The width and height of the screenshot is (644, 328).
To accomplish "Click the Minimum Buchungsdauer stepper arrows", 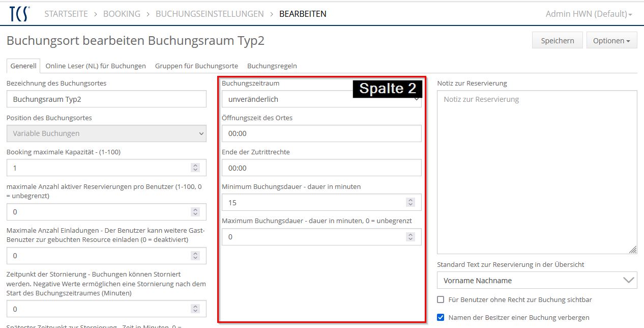I will [x=411, y=202].
